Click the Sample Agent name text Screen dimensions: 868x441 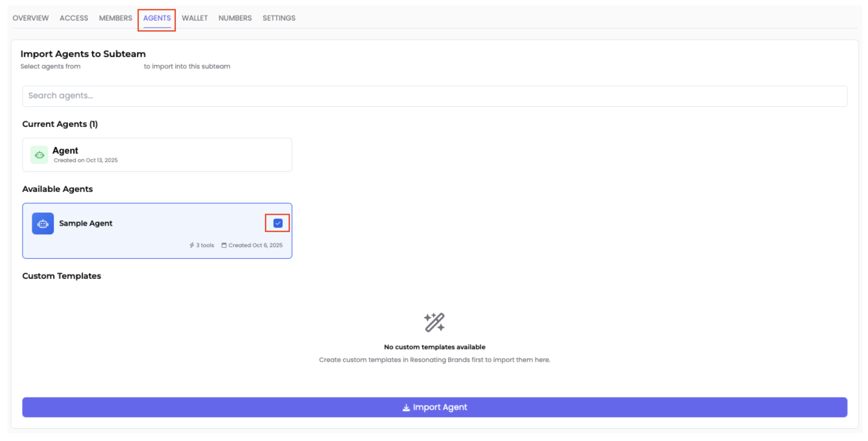click(x=85, y=223)
